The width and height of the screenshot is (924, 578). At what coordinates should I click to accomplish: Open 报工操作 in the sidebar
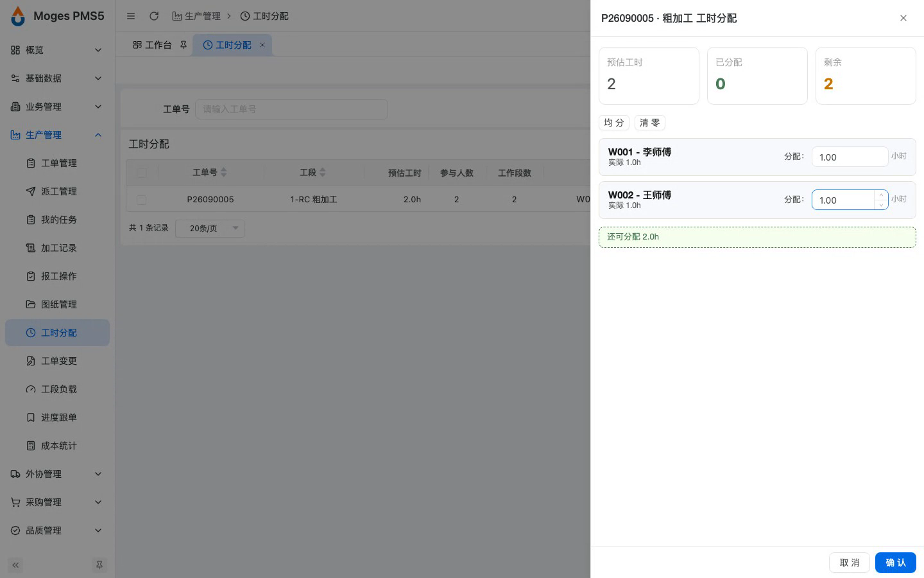(58, 276)
